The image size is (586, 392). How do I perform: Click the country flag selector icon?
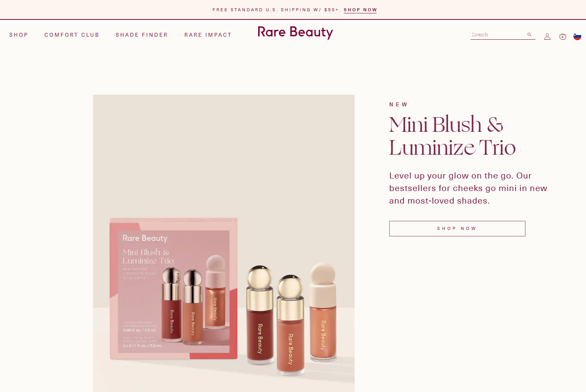click(577, 36)
